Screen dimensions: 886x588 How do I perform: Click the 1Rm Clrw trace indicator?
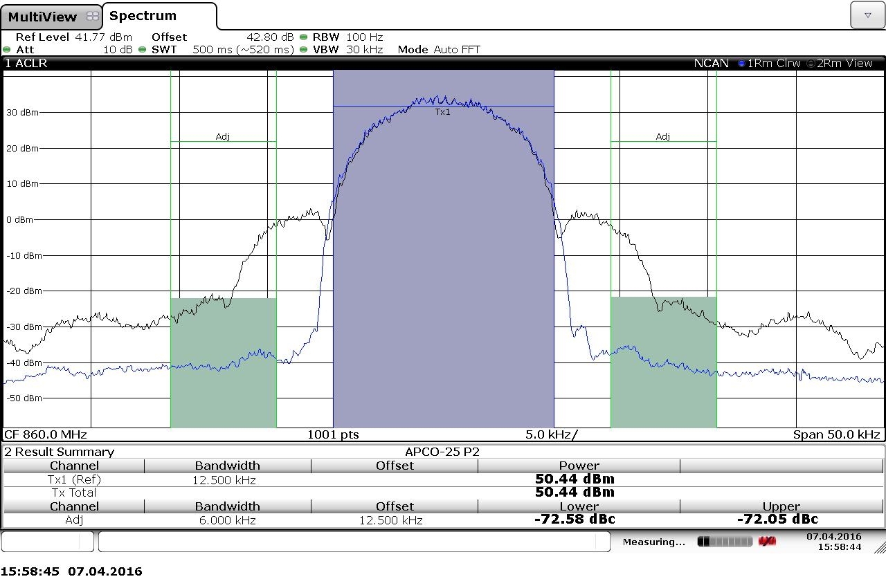coord(769,63)
